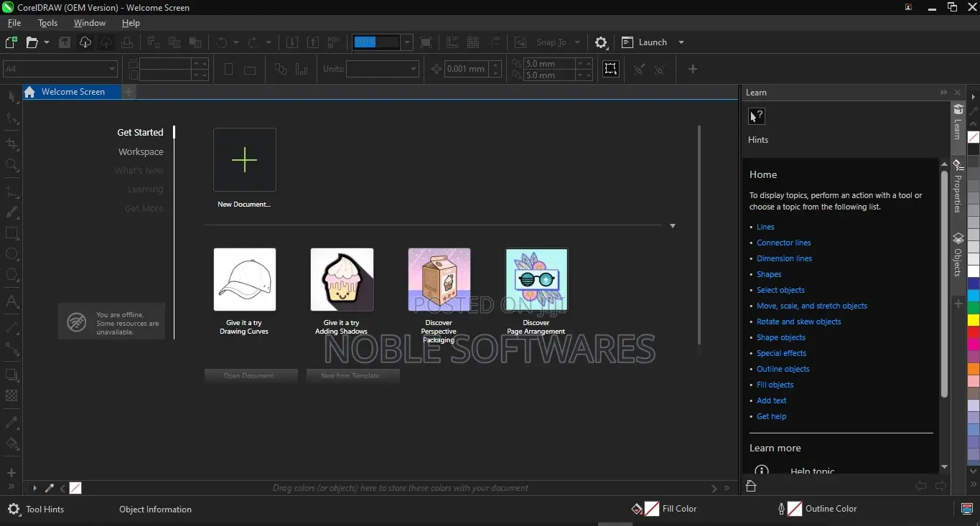The height and width of the screenshot is (526, 980).
Task: Select the Connector tool
Action: point(11,348)
